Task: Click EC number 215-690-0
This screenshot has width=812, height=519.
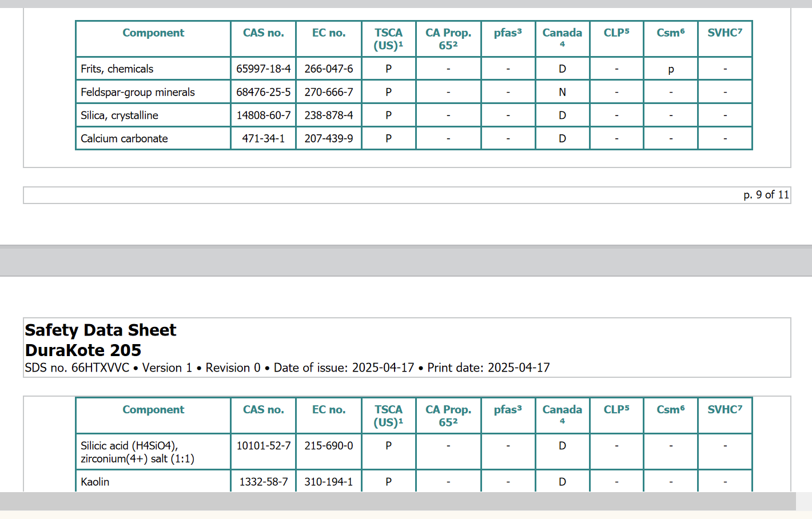Action: (x=329, y=445)
